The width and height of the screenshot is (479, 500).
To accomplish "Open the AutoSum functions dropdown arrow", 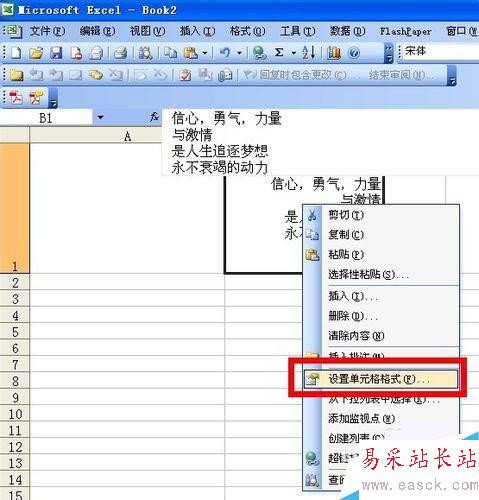I will 293,53.
